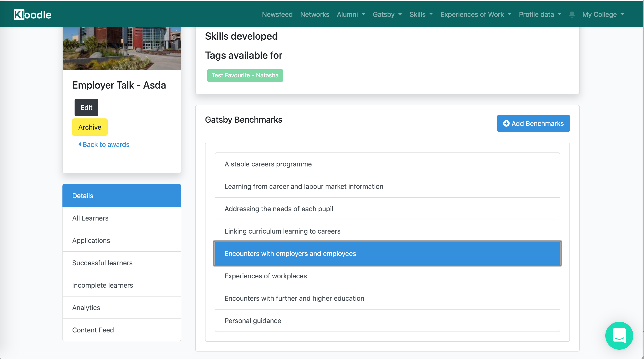644x359 pixels.
Task: Select Learning from career and labour market information
Action: point(387,186)
